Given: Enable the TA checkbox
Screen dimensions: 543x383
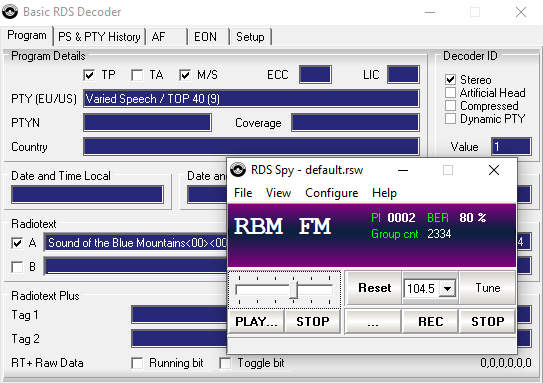Looking at the screenshot, I should 137,75.
